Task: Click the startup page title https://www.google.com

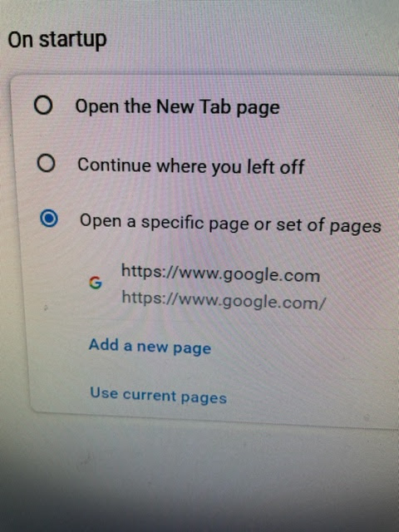Action: 220,273
